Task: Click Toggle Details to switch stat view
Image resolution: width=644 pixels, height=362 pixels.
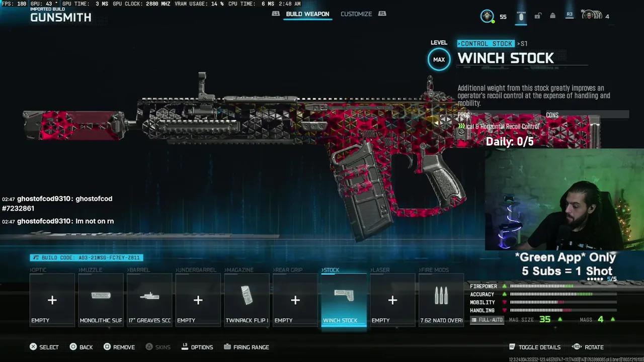Action: (535, 347)
